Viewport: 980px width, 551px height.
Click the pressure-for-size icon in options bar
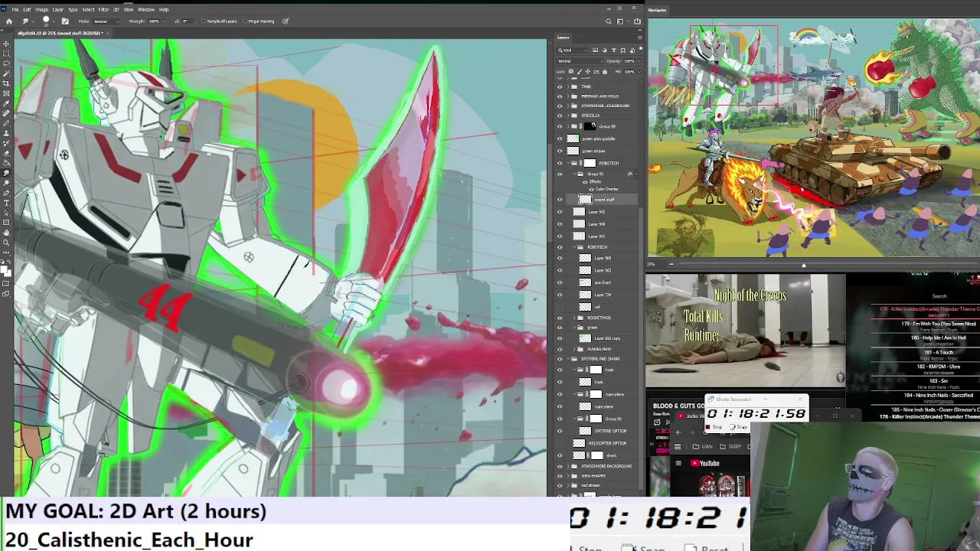[286, 21]
